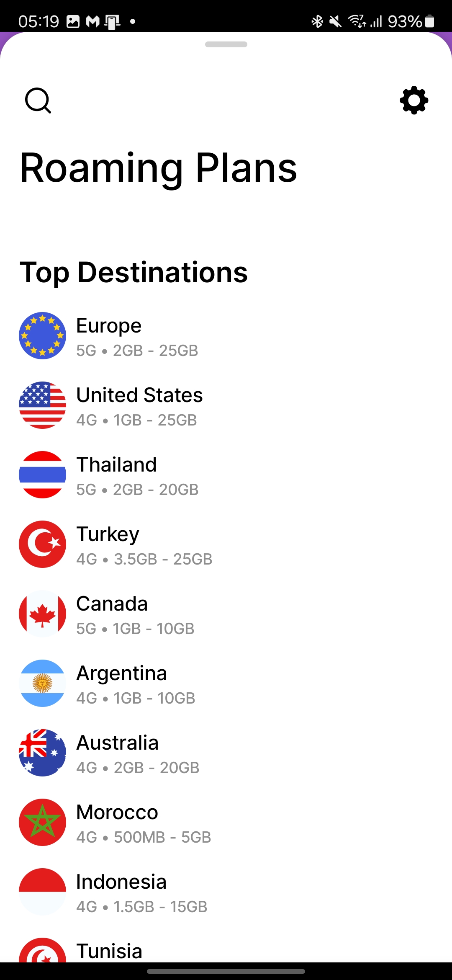This screenshot has height=980, width=452.
Task: Open the search magnifier icon
Action: [38, 101]
